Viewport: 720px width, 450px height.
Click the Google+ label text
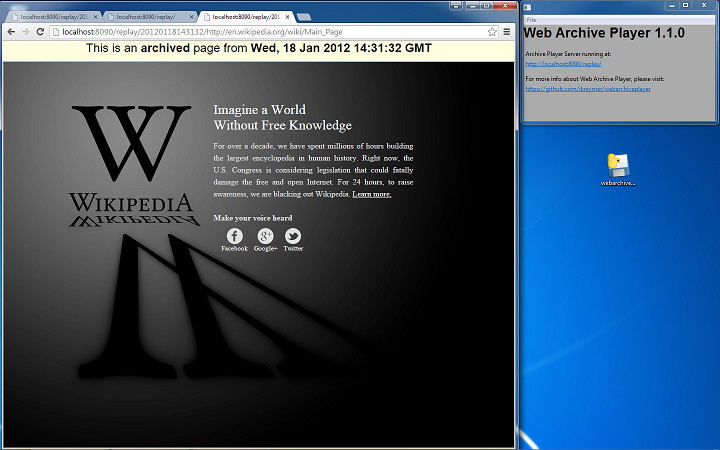[x=265, y=248]
